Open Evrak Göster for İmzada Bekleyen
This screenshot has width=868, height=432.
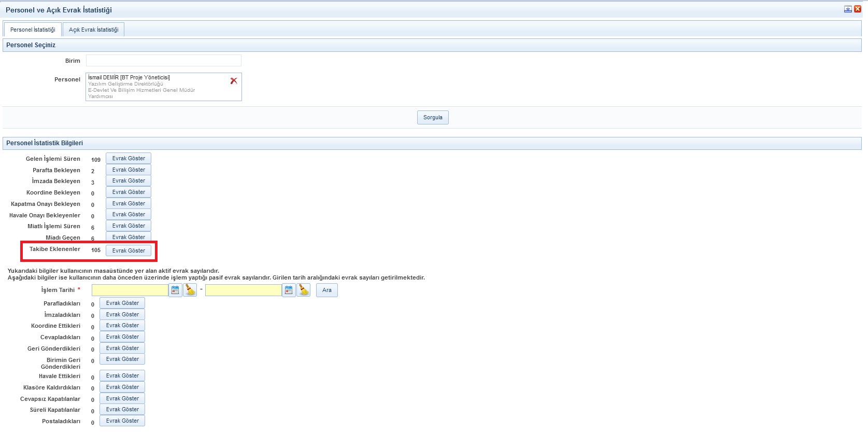point(129,181)
